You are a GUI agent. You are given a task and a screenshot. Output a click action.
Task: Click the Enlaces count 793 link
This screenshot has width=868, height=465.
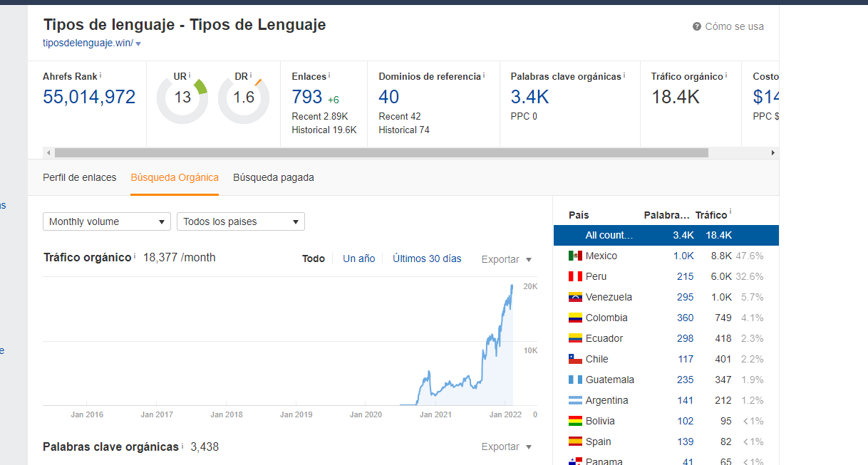(306, 97)
